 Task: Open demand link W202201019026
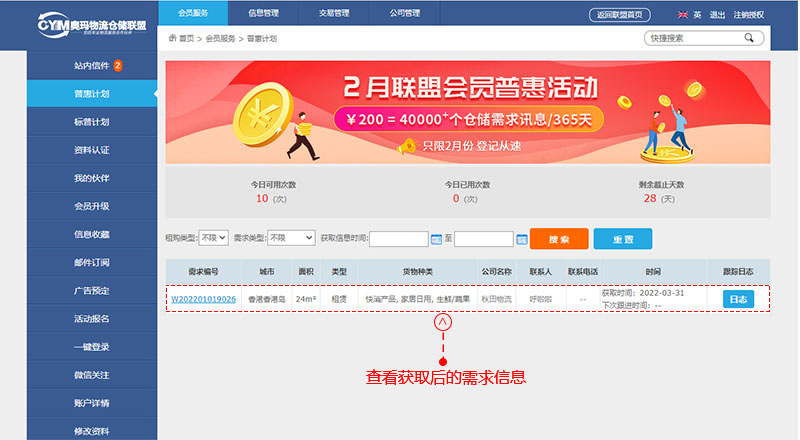tap(203, 299)
